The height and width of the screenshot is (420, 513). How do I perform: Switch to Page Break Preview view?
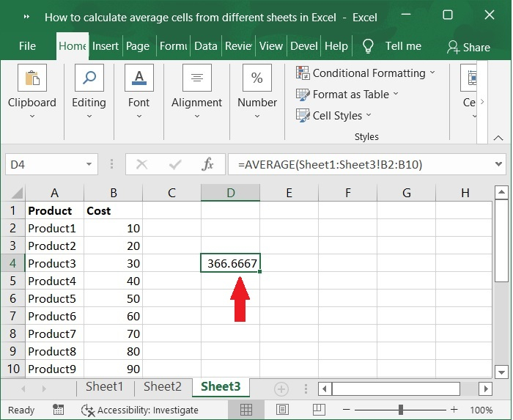pos(319,410)
